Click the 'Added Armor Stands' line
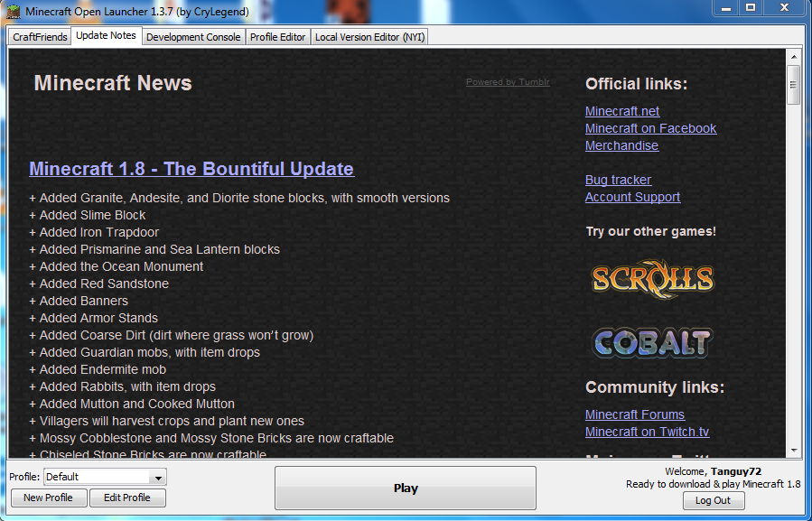This screenshot has width=812, height=521. 94,318
